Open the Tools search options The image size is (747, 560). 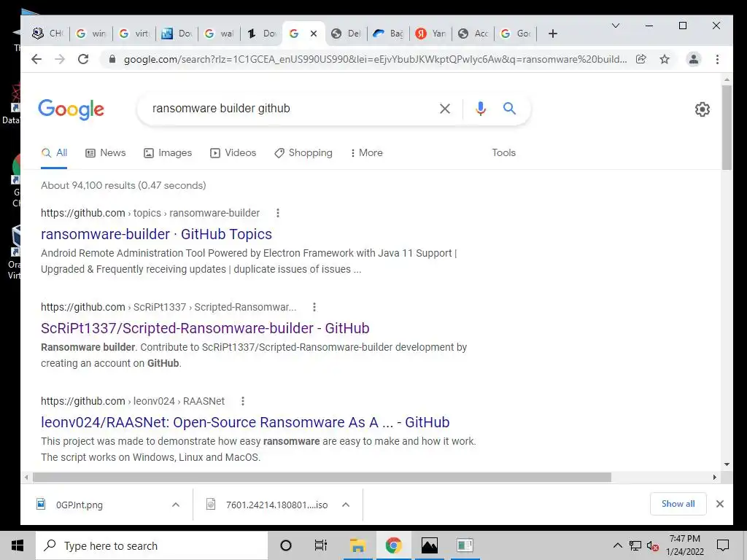click(x=503, y=153)
